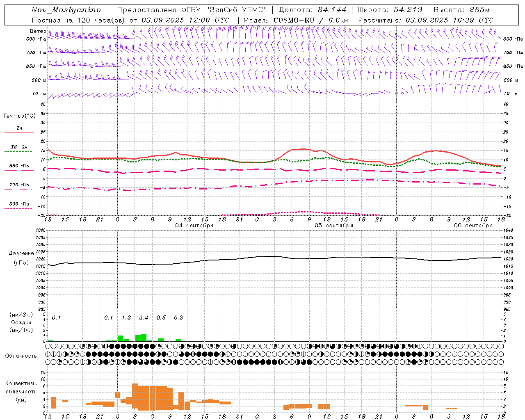Click the 700 гПа temperature legend entry

coord(19,185)
